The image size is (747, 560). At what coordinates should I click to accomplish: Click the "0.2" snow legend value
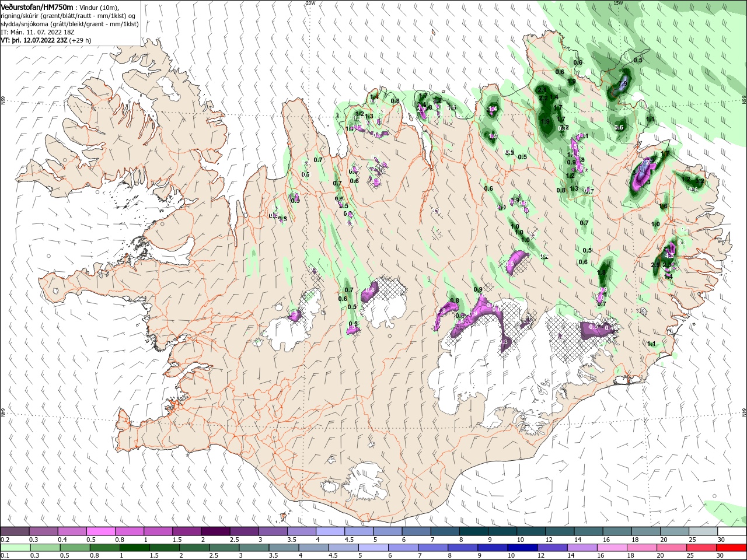pyautogui.click(x=5, y=540)
